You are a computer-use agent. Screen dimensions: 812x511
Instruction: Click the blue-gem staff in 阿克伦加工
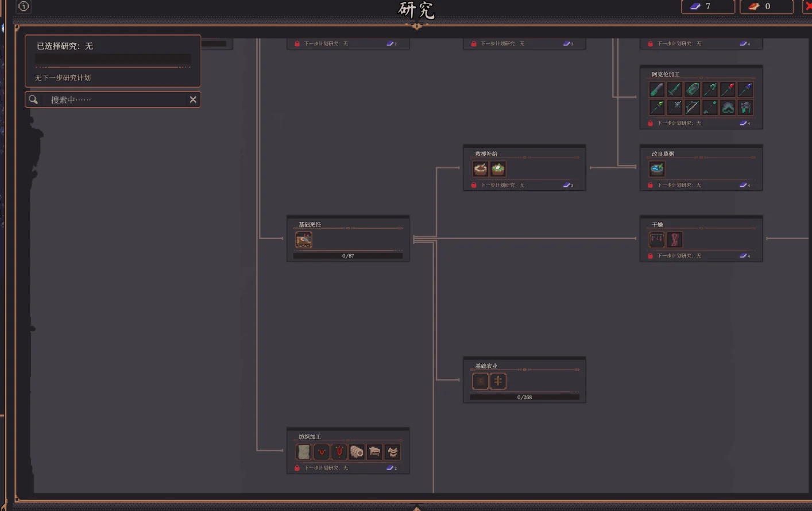pyautogui.click(x=745, y=89)
